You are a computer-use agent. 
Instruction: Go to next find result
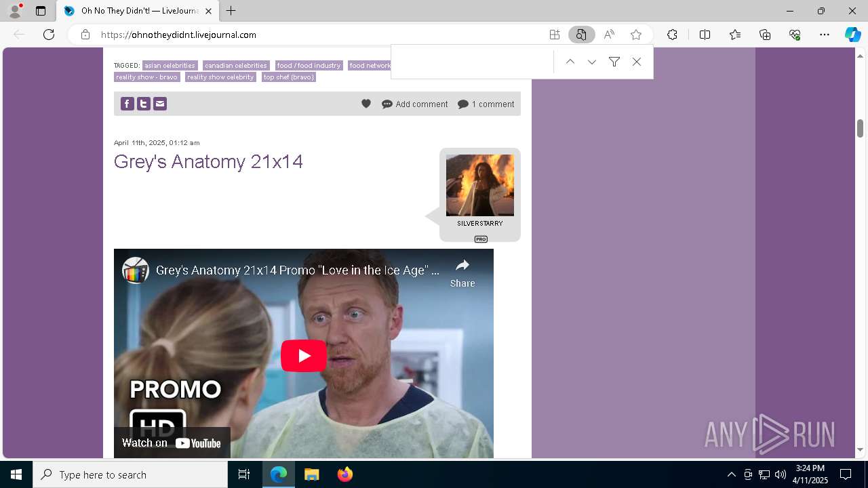point(592,62)
